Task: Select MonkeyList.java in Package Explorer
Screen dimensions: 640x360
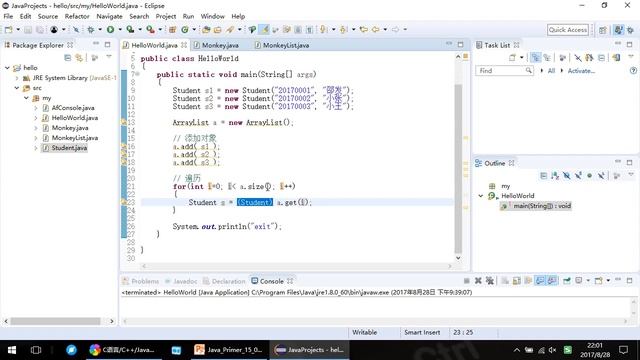Action: (x=75, y=138)
